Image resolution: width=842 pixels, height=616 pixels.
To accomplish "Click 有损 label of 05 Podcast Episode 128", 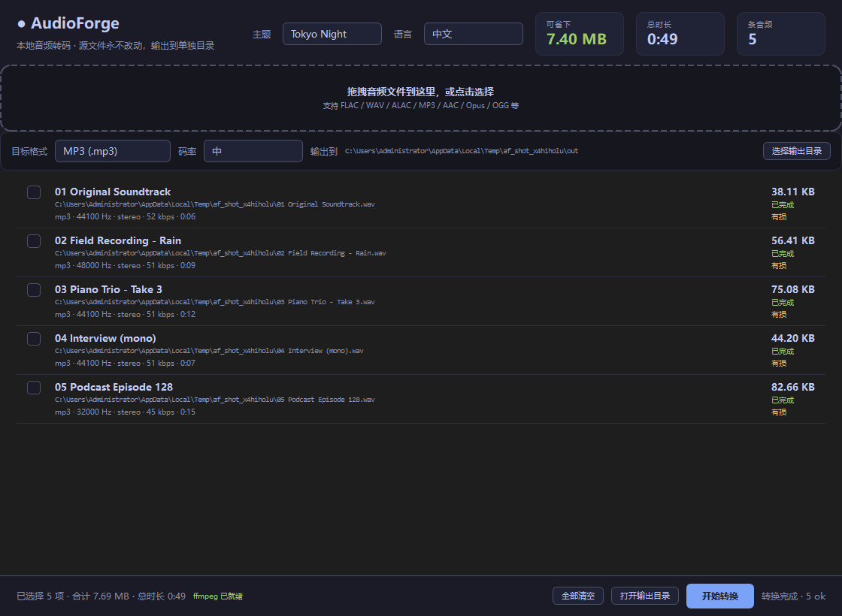I will 779,412.
